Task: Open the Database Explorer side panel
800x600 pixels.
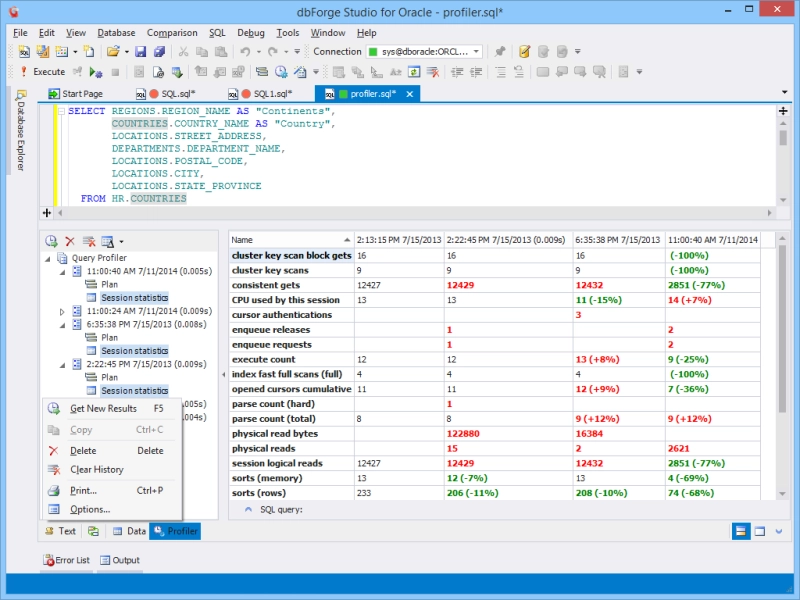Action: 20,130
